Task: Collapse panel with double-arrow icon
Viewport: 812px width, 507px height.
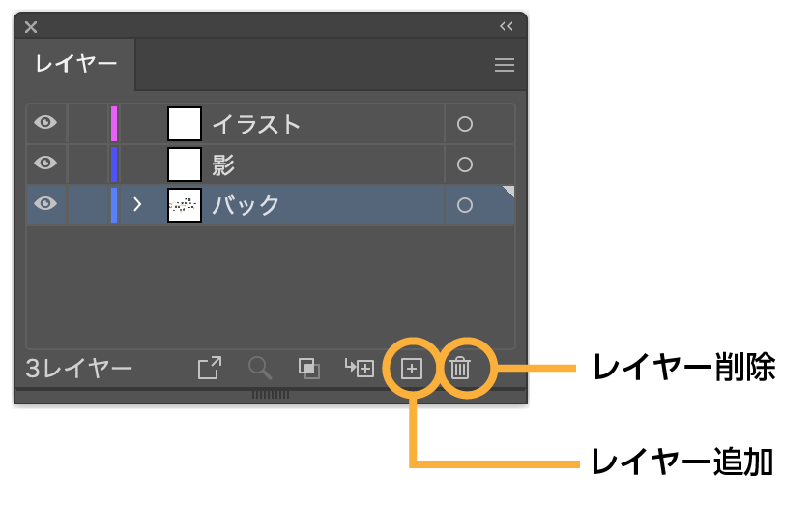Action: pyautogui.click(x=507, y=26)
